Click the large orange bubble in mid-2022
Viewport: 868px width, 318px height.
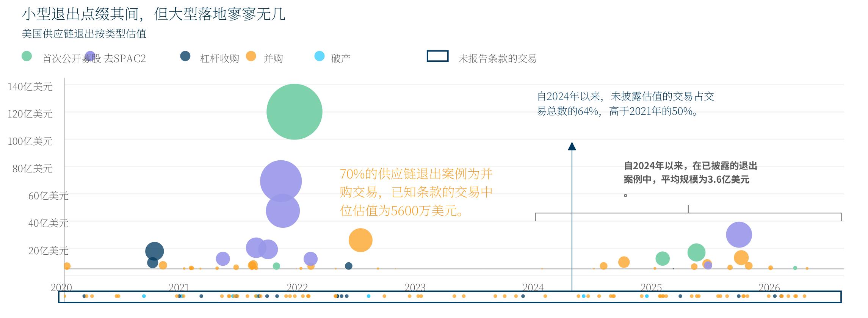coord(360,240)
